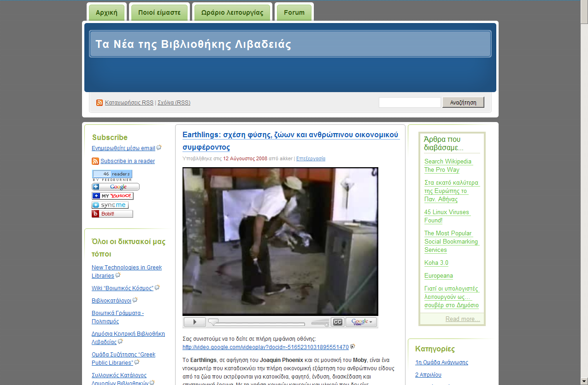The height and width of the screenshot is (385, 588).
Task: Click the preview icon after the video.google.com URL
Action: tap(353, 347)
